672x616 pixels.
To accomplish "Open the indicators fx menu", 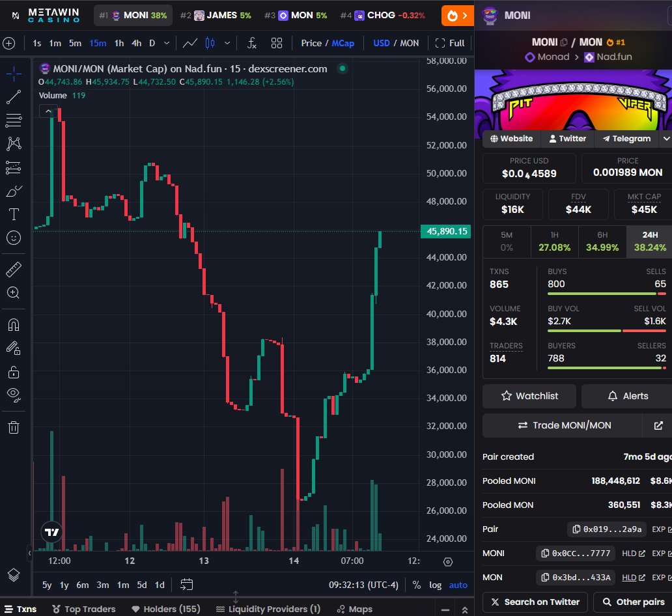I will tap(252, 43).
